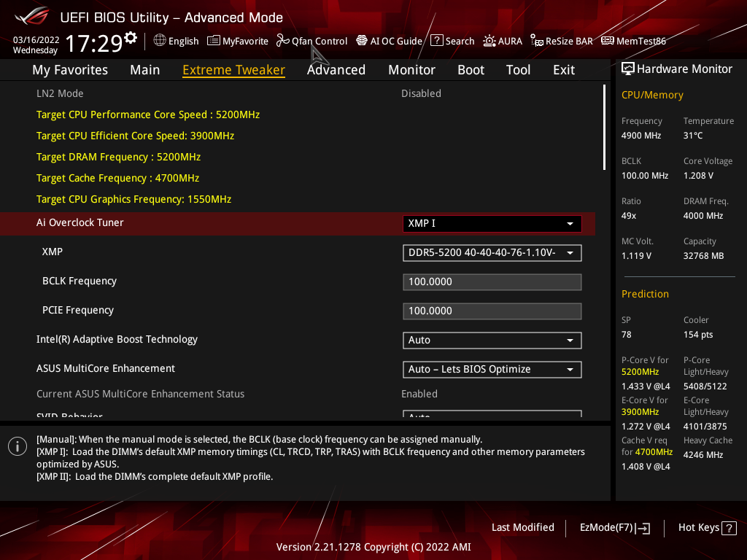Screen dimensions: 747x560
Task: Click the Heavy Cache 4246 MHz value
Action: [703, 455]
